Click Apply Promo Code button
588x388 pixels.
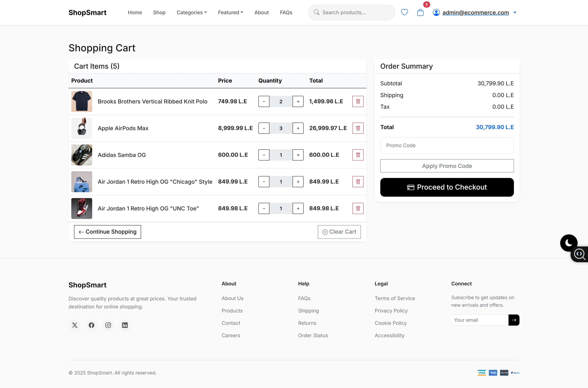pos(447,166)
